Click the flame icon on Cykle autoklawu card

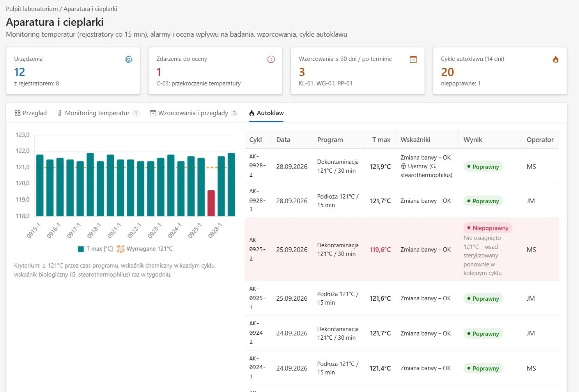(556, 59)
